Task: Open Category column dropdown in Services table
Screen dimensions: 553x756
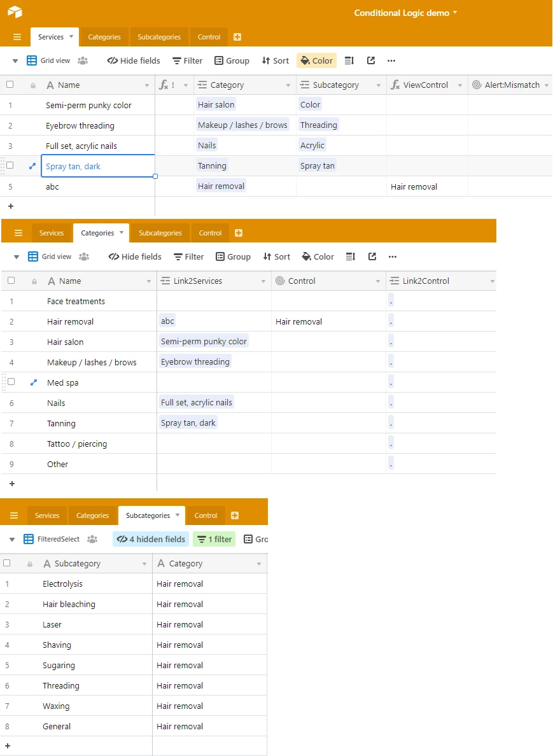Action: (288, 85)
